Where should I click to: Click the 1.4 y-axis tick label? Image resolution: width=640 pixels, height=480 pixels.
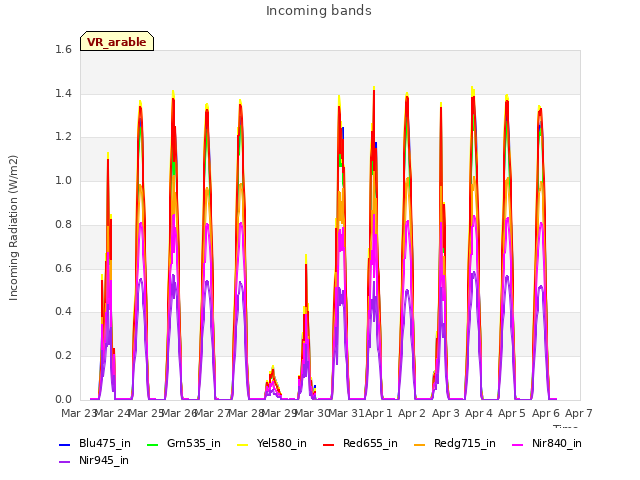pyautogui.click(x=63, y=94)
